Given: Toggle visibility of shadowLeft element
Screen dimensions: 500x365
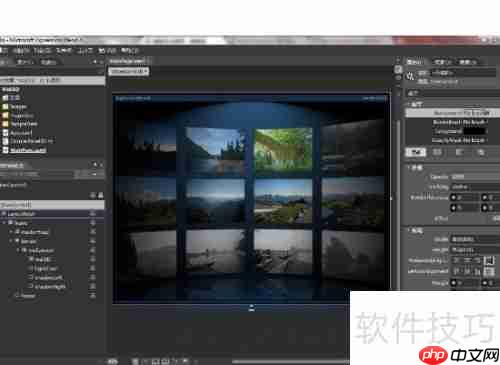Looking at the screenshot, I should point(93,277).
